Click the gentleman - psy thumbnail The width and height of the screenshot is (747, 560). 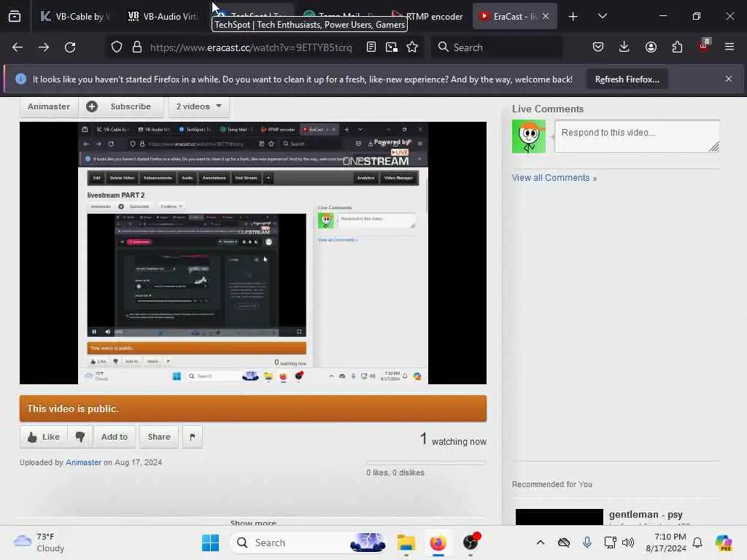(x=560, y=517)
